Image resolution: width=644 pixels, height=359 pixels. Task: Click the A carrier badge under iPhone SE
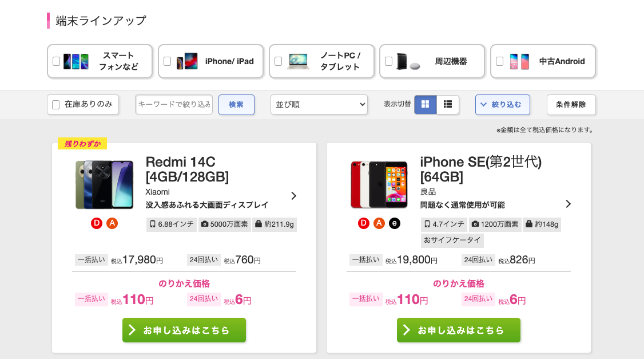[379, 223]
